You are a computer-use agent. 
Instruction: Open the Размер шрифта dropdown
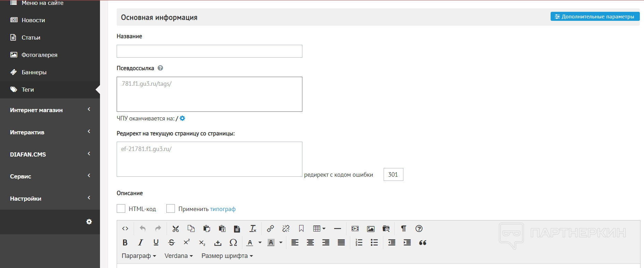(227, 256)
